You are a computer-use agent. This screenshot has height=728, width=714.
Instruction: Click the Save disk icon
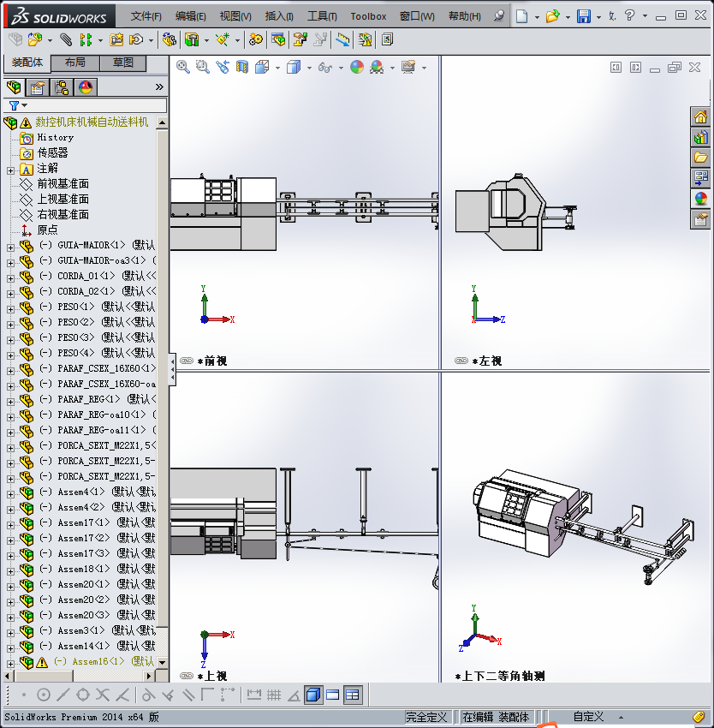tap(584, 16)
